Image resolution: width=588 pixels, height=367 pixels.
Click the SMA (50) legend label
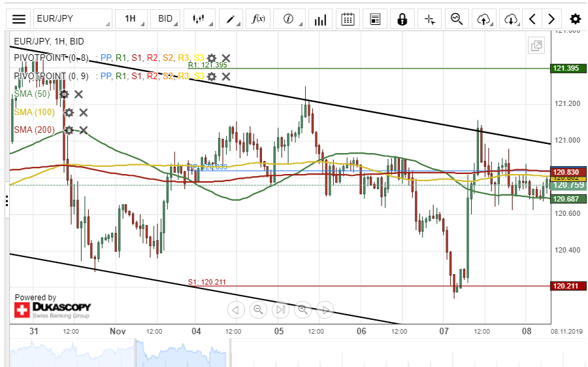tap(32, 94)
